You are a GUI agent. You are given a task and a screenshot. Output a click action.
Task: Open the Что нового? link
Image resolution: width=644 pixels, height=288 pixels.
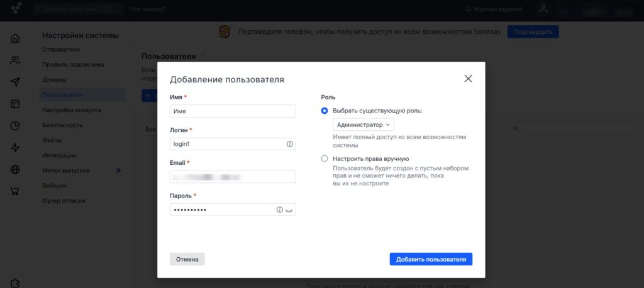147,9
